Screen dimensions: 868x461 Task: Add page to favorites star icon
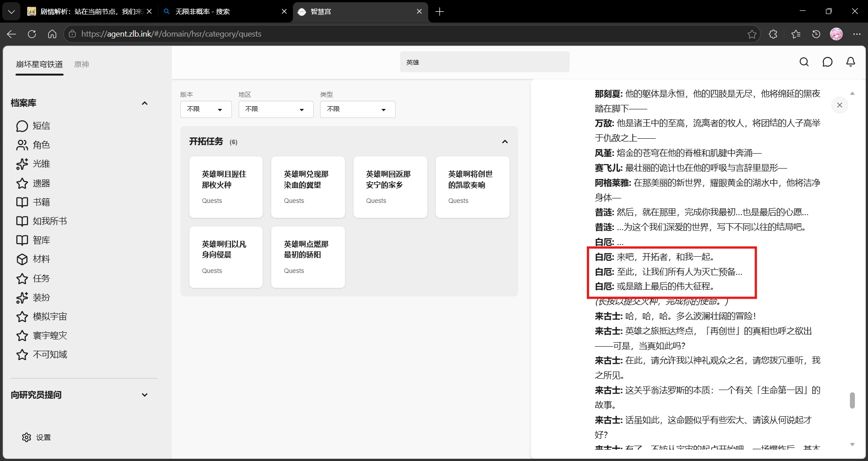point(752,34)
